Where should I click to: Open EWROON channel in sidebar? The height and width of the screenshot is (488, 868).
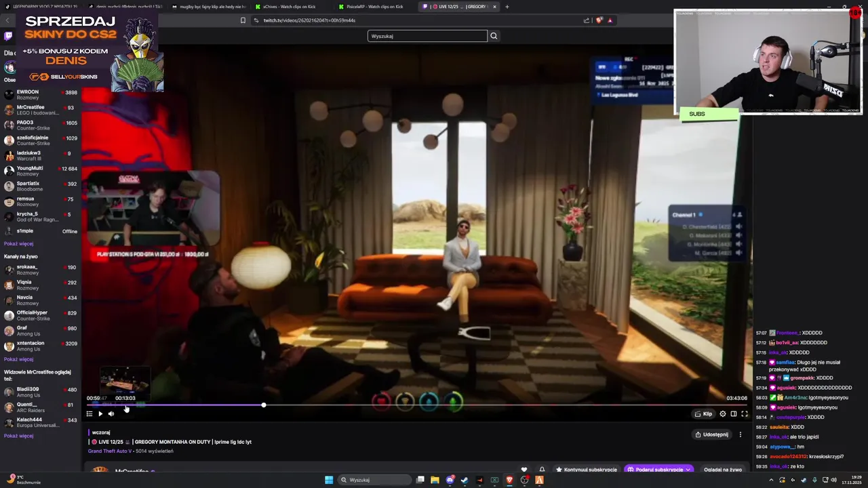click(x=41, y=95)
